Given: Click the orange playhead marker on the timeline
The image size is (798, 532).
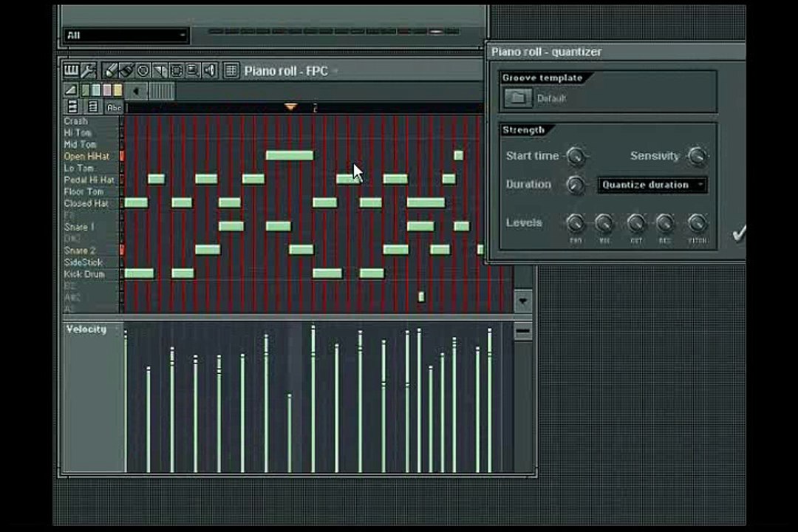Looking at the screenshot, I should pyautogui.click(x=290, y=107).
